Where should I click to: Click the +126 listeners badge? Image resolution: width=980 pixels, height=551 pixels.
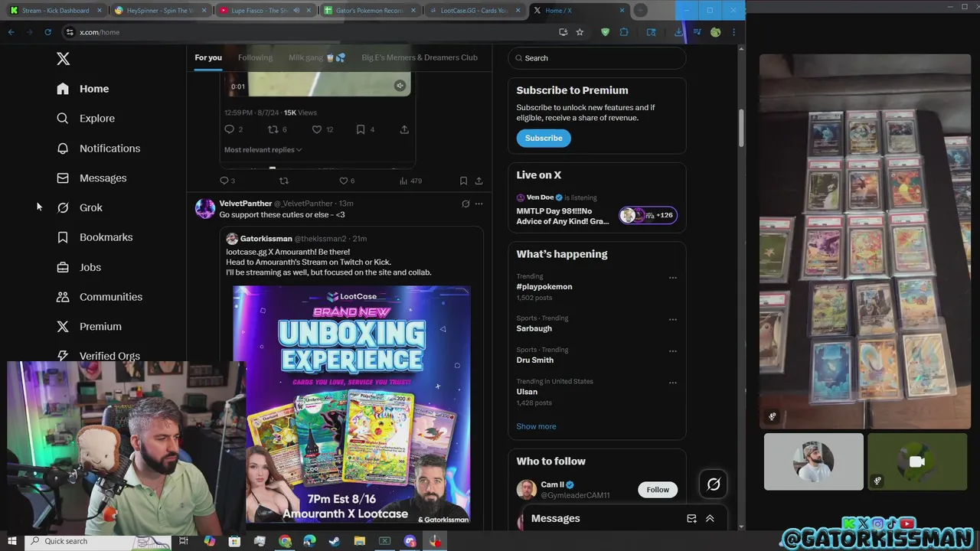pyautogui.click(x=648, y=215)
